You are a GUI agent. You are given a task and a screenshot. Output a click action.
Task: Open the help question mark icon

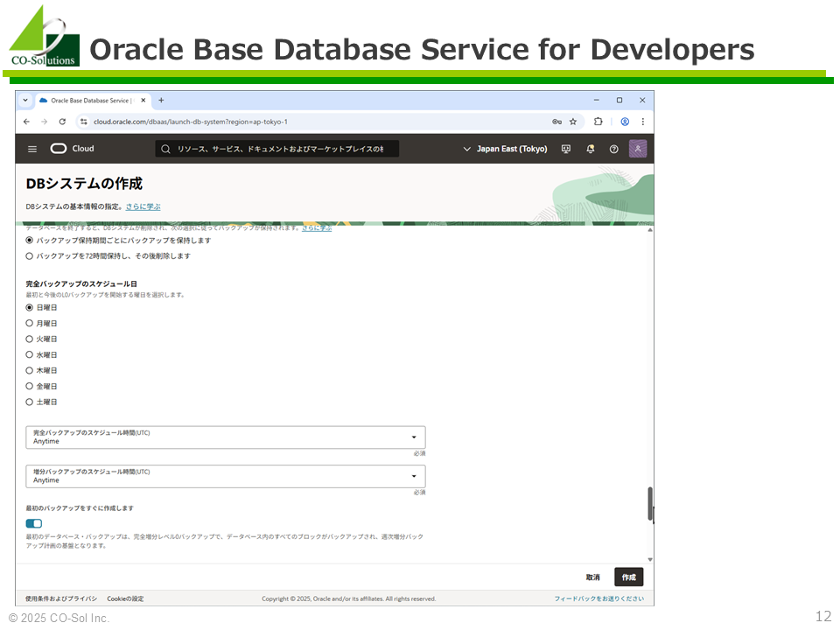point(614,149)
